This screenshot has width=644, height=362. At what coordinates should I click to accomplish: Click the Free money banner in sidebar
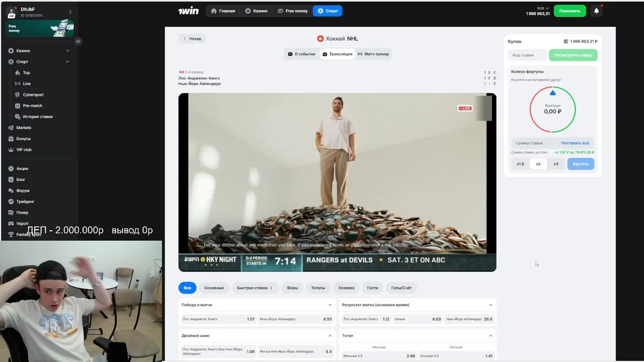click(x=40, y=28)
